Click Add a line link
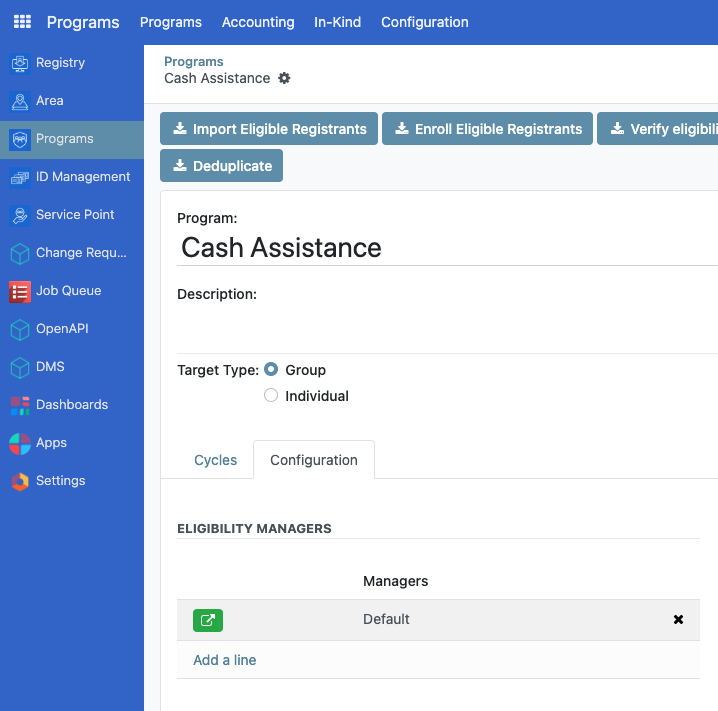The width and height of the screenshot is (718, 711). pos(224,660)
